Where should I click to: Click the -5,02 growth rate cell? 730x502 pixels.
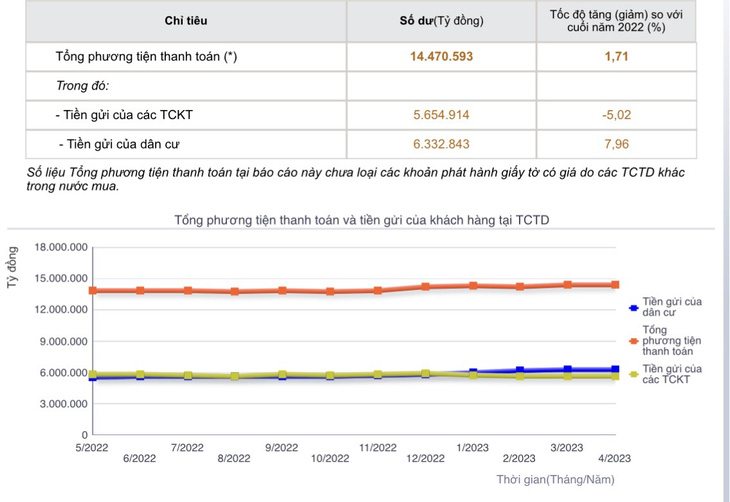coord(616,115)
